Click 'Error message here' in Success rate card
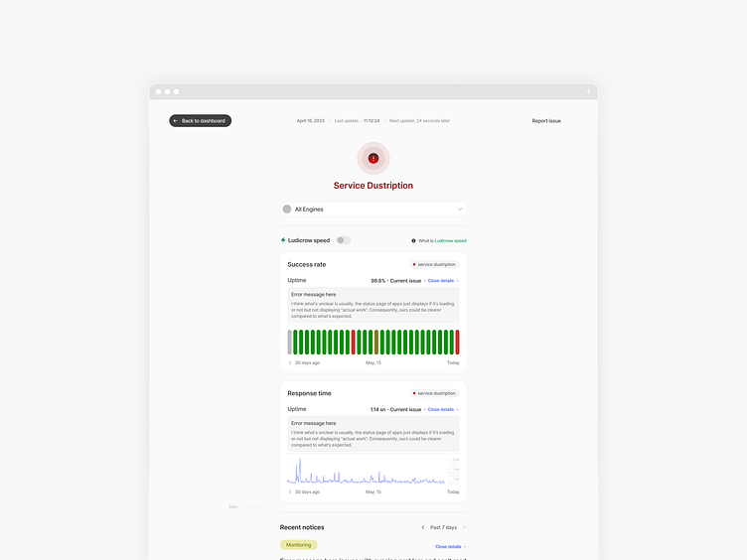 [x=314, y=295]
